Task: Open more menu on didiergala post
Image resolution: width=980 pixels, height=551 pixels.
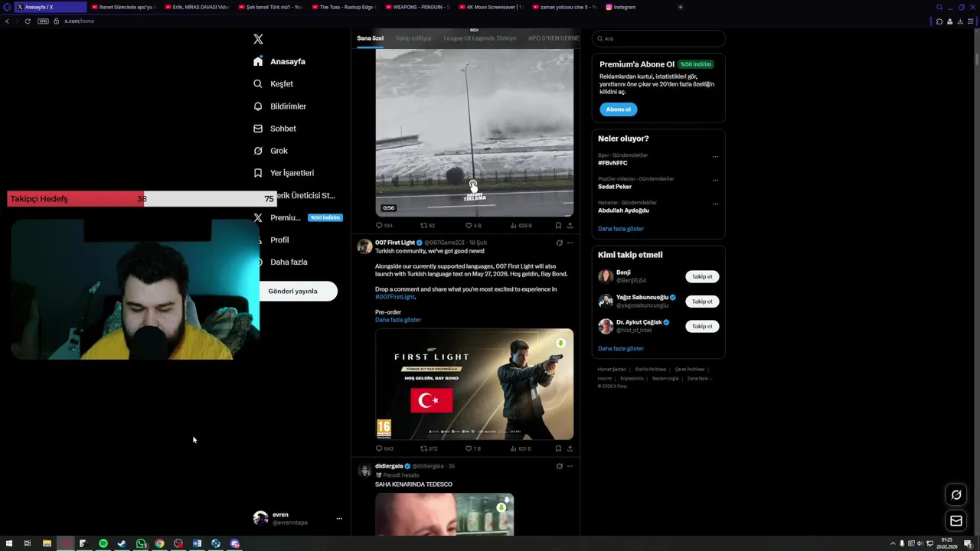Action: point(570,466)
